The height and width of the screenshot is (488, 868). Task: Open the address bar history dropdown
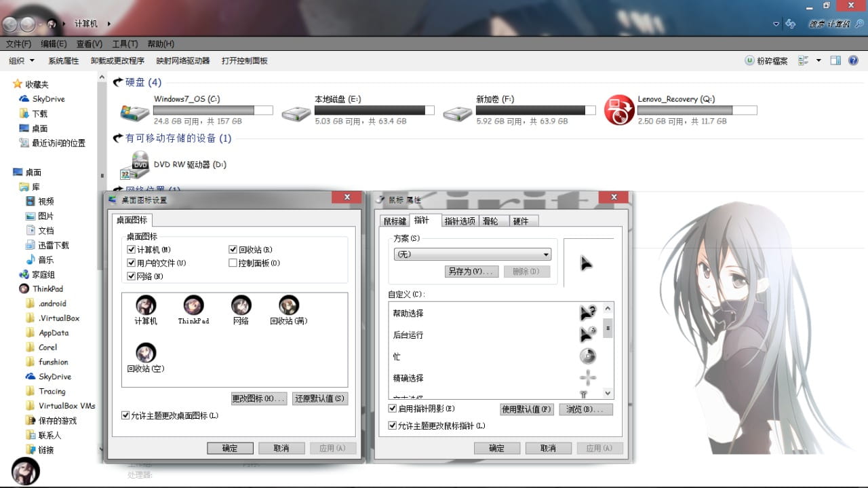tap(775, 22)
